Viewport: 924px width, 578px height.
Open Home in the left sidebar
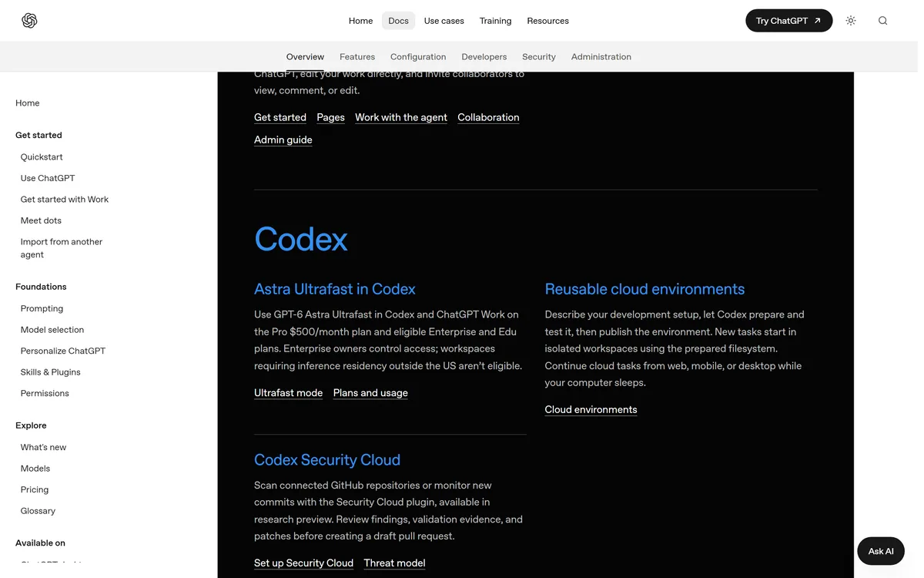(x=28, y=103)
